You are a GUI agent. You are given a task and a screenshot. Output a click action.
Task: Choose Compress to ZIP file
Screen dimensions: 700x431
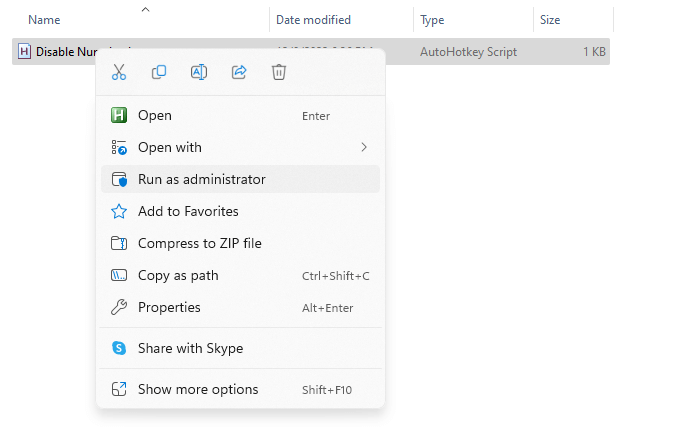point(199,243)
